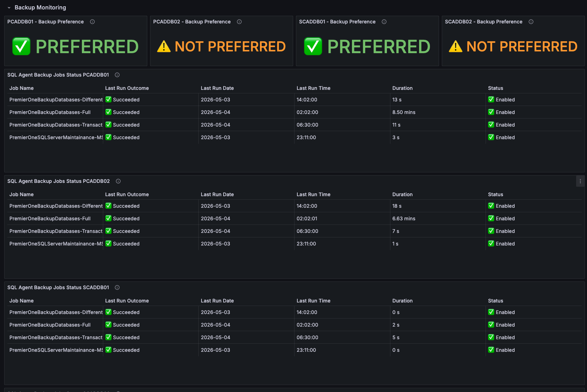Sort PCADDB01 table by Last Run Outcome

(127, 88)
